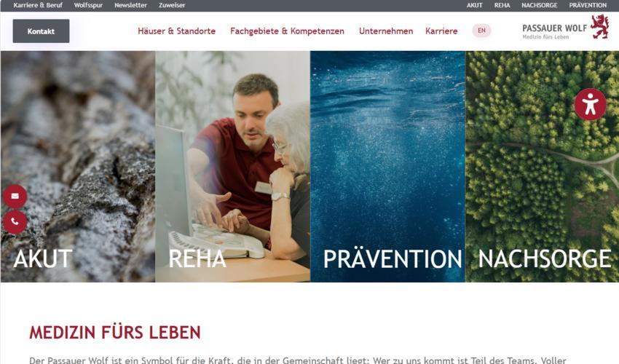Open the Zuweiser link

point(172,5)
